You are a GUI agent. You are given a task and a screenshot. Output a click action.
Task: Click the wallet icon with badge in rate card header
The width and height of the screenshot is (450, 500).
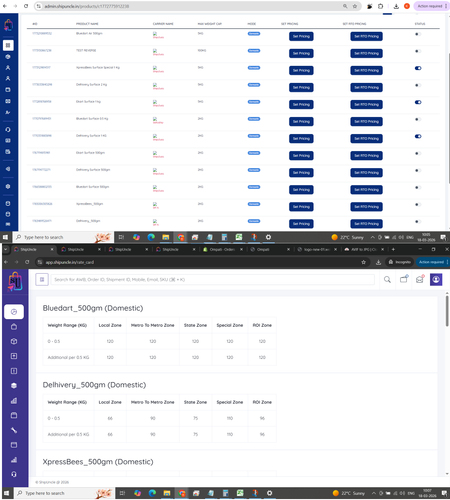[x=404, y=279]
